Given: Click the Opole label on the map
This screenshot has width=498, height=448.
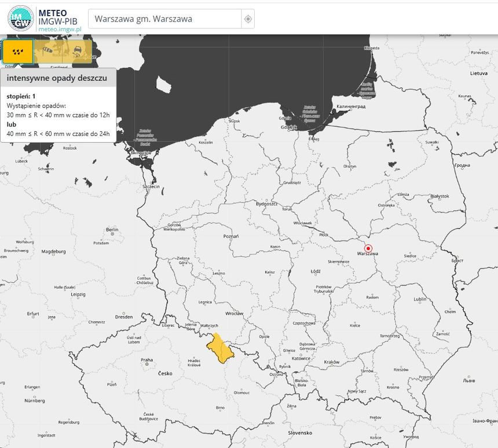Looking at the screenshot, I should coord(264,336).
